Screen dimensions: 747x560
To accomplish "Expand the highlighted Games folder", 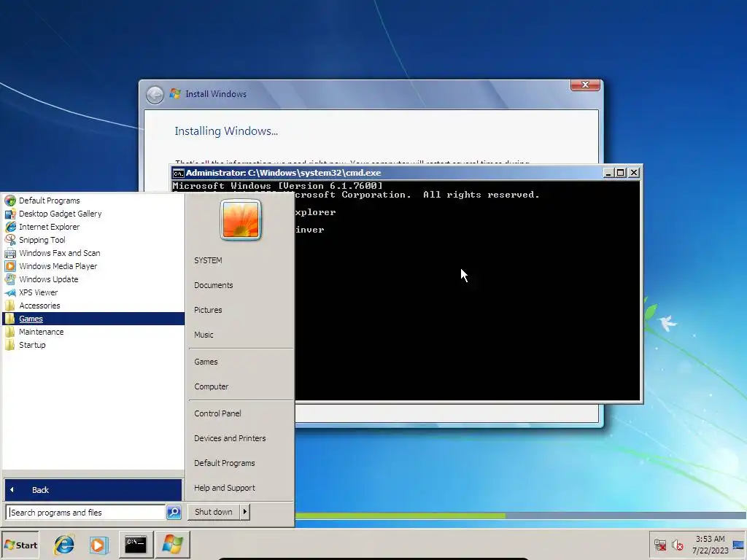I will 93,319.
